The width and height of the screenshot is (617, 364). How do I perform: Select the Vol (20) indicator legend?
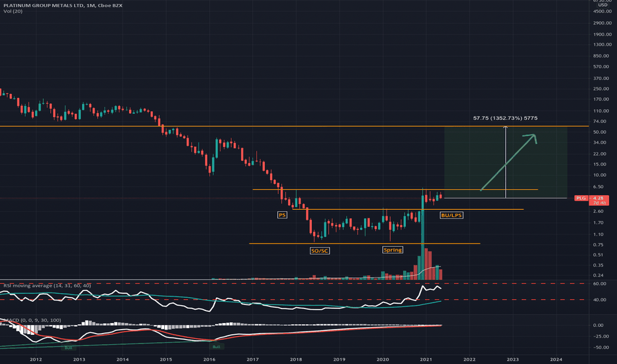[x=13, y=11]
